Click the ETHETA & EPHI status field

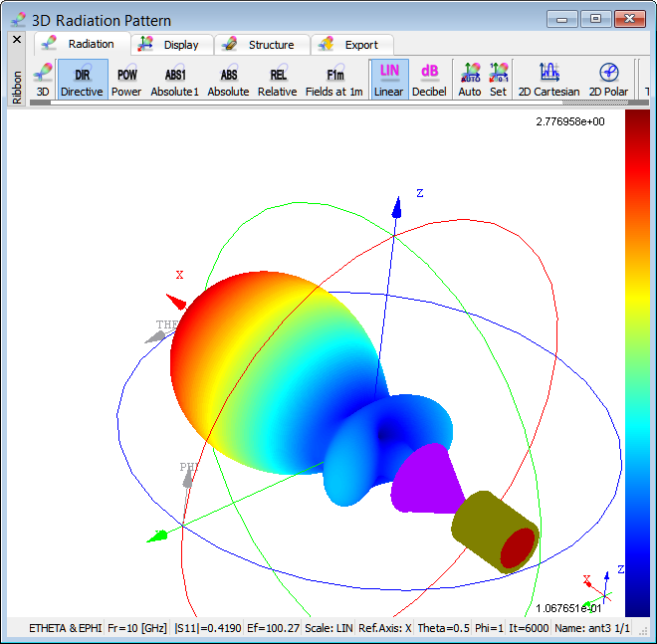click(x=65, y=628)
